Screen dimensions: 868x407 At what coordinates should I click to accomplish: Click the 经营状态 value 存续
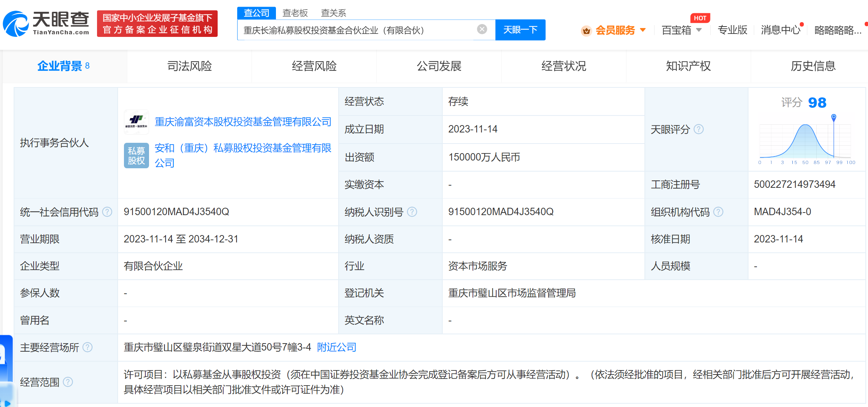pos(458,101)
